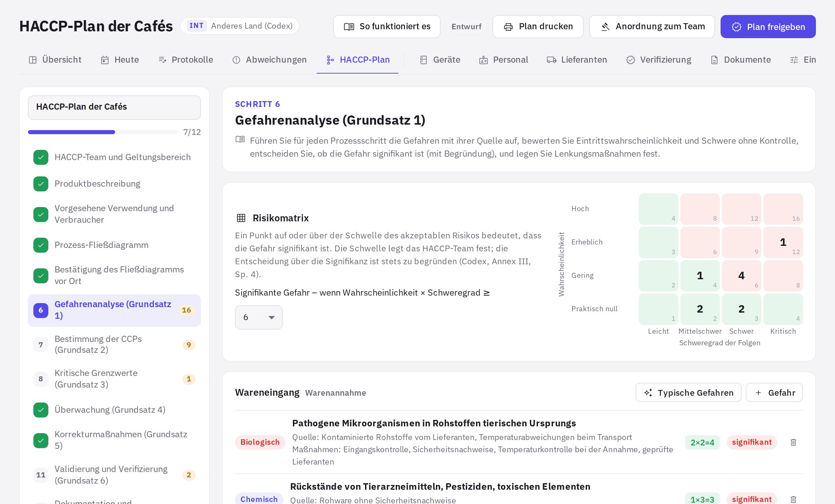Open the Heute tab
The width and height of the screenshot is (835, 504).
tap(120, 60)
